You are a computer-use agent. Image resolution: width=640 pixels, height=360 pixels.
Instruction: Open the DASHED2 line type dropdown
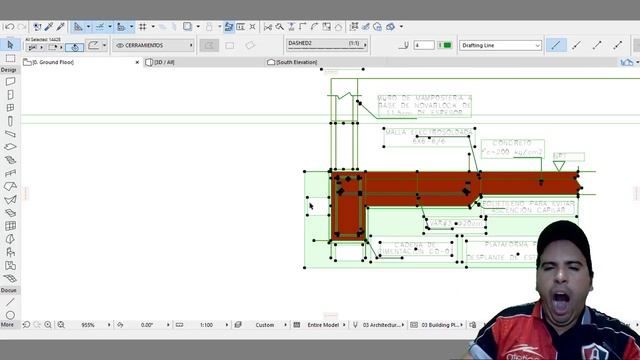tap(327, 44)
